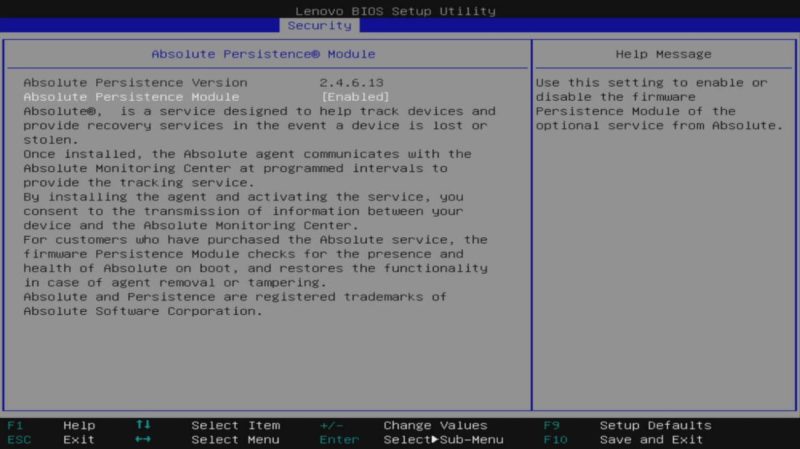Viewport: 800px width, 449px height.
Task: Click the Help Message panel heading
Action: tap(663, 54)
